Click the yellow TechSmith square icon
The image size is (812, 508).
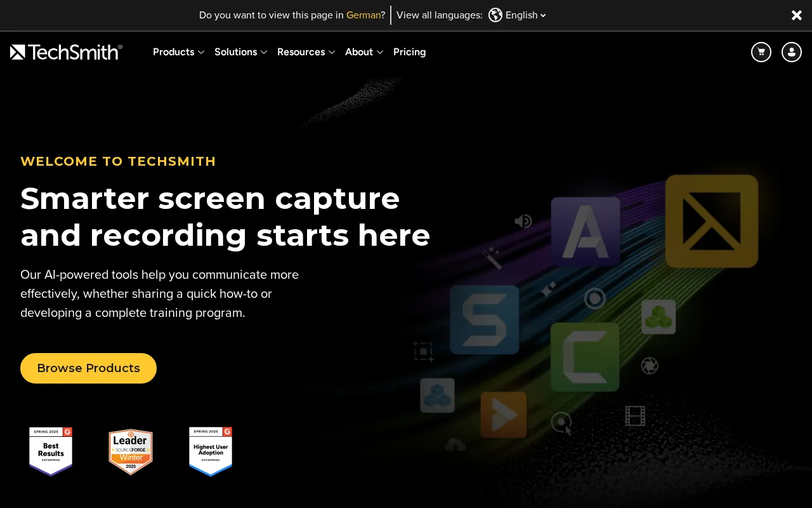712,221
